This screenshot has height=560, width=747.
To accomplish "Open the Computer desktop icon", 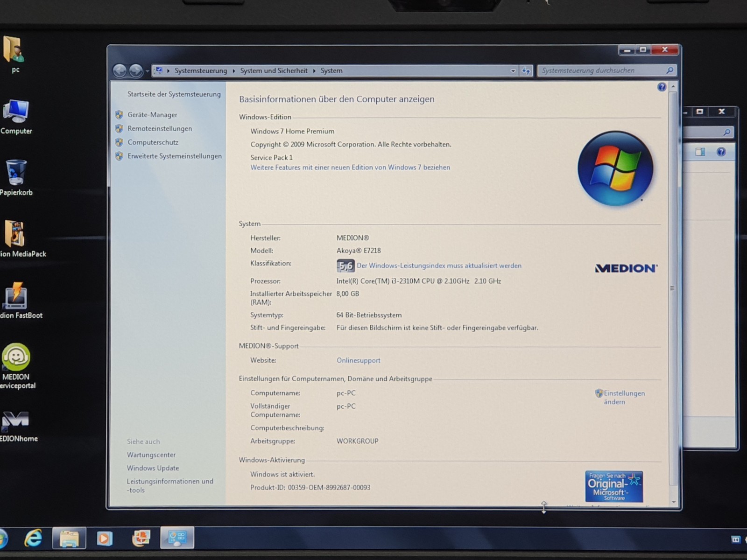I will 16,117.
